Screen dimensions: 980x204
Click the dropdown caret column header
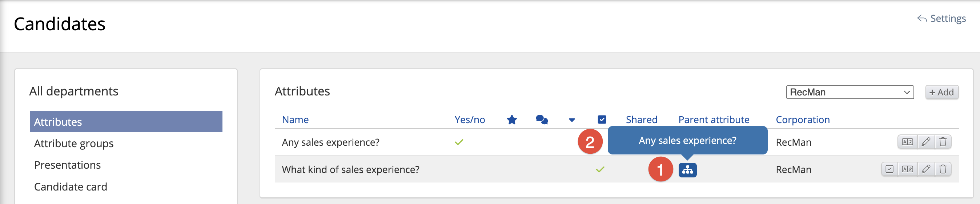571,120
